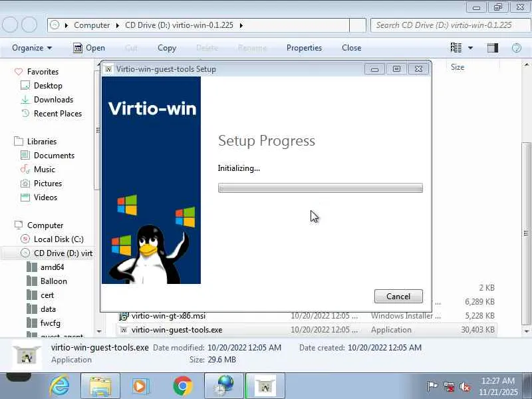Open Recent Places in Favorites
532x399 pixels.
(x=58, y=113)
